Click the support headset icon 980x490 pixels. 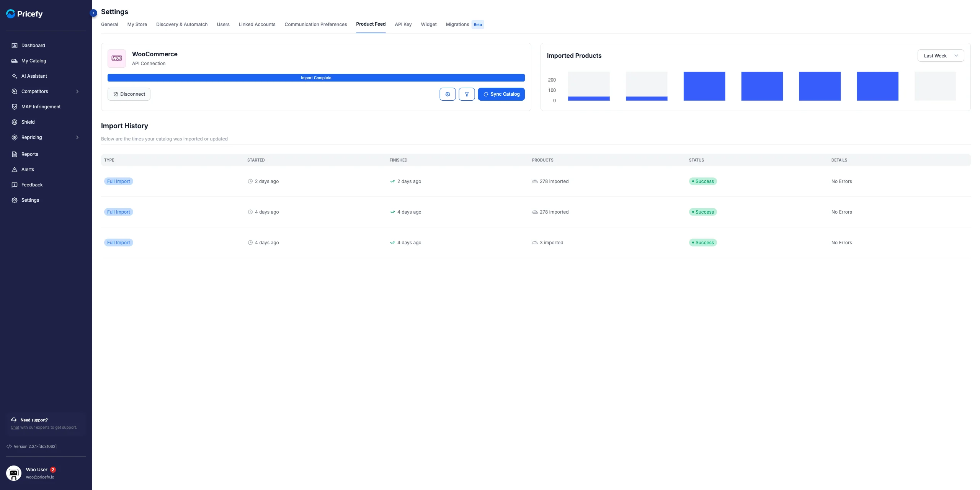14,420
